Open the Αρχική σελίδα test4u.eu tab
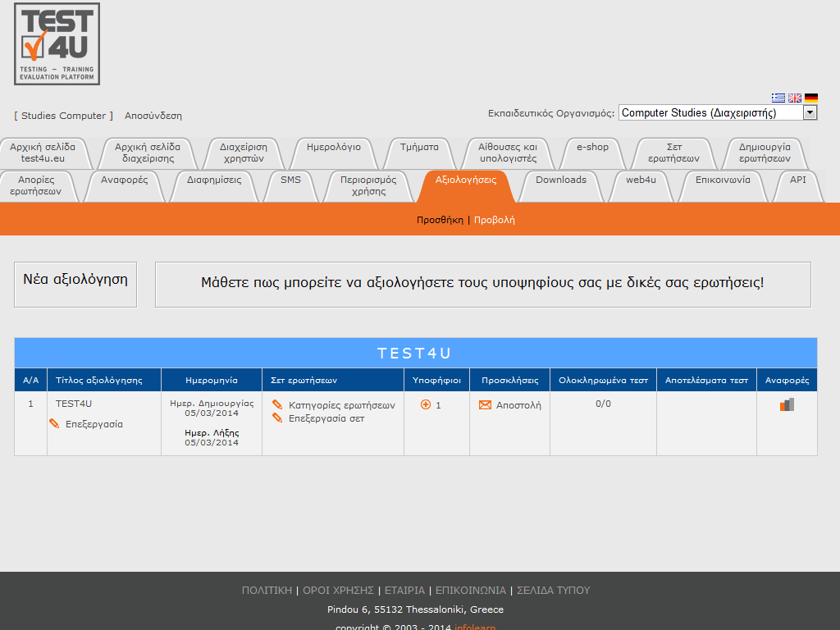Viewport: 840px width, 630px height. coord(43,153)
